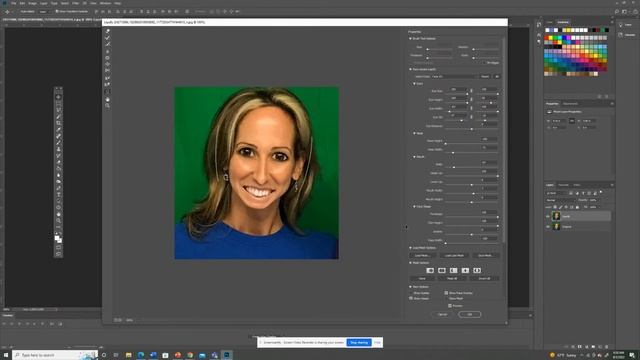Open the Image menu

32,3
